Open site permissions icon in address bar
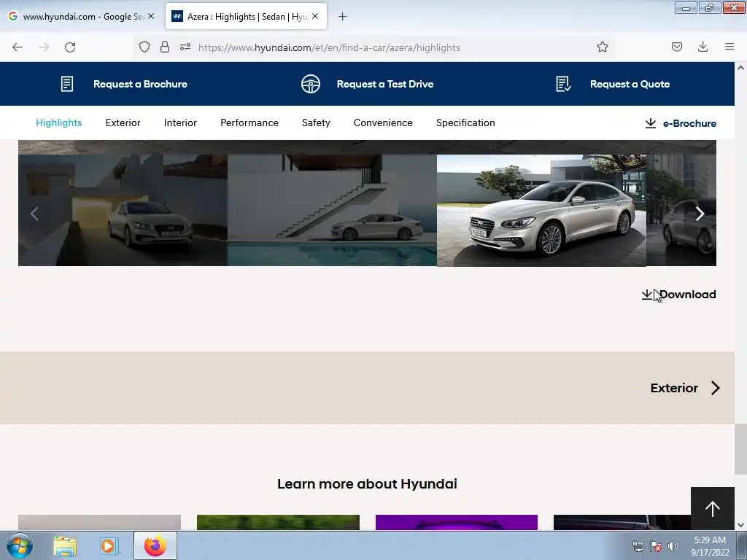Screen dimensions: 747x560 185,47
